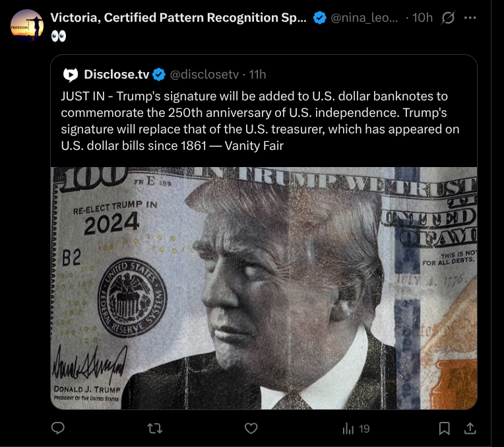
Task: Open the quoted tweet text about Trump's signature
Action: (260, 121)
